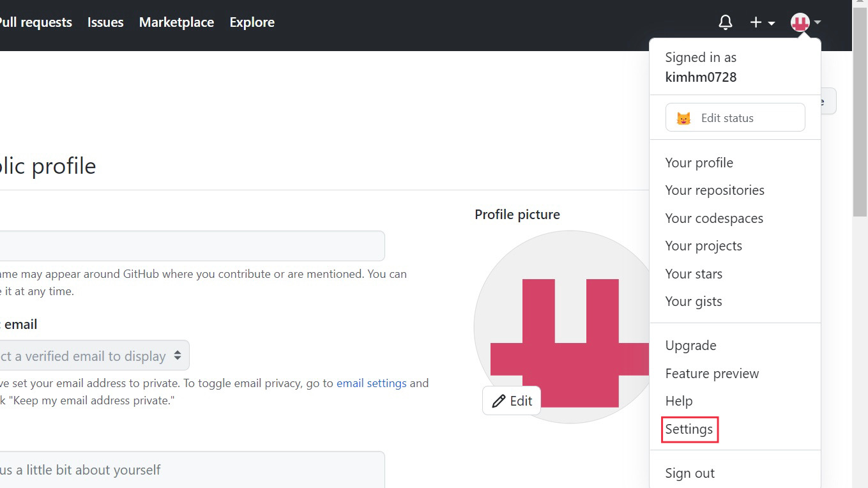Image resolution: width=868 pixels, height=488 pixels.
Task: Click the Edit status field
Action: (735, 118)
